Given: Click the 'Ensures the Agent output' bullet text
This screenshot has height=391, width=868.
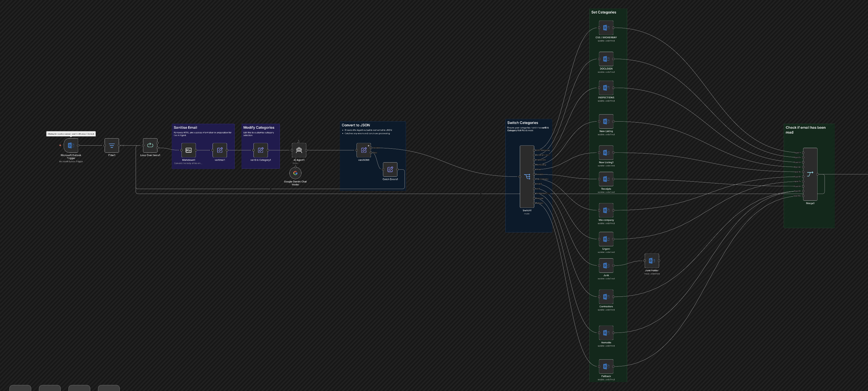Looking at the screenshot, I should (x=368, y=130).
